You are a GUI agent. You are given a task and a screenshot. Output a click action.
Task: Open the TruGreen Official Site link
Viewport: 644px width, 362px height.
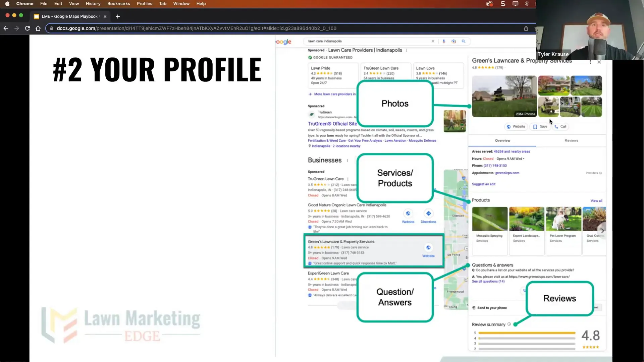332,124
